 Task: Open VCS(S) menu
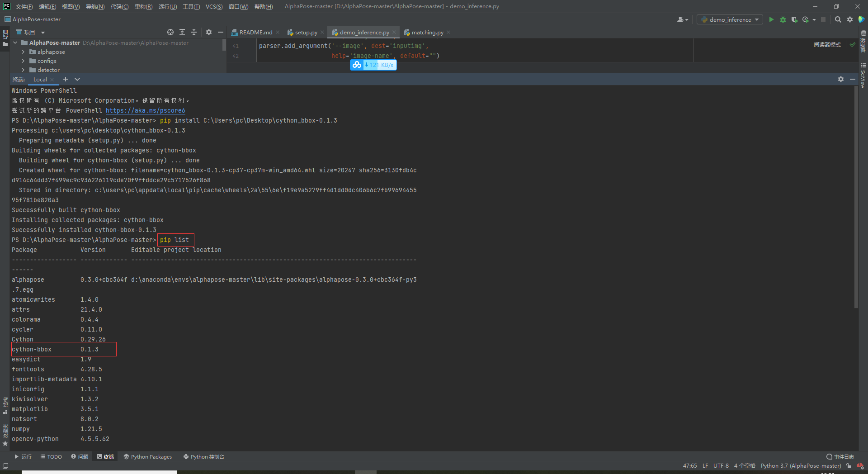214,6
